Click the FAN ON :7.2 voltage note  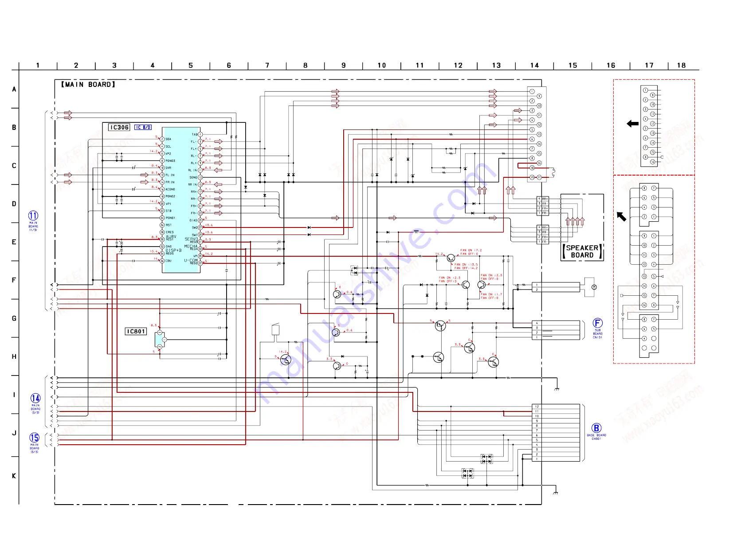471,251
